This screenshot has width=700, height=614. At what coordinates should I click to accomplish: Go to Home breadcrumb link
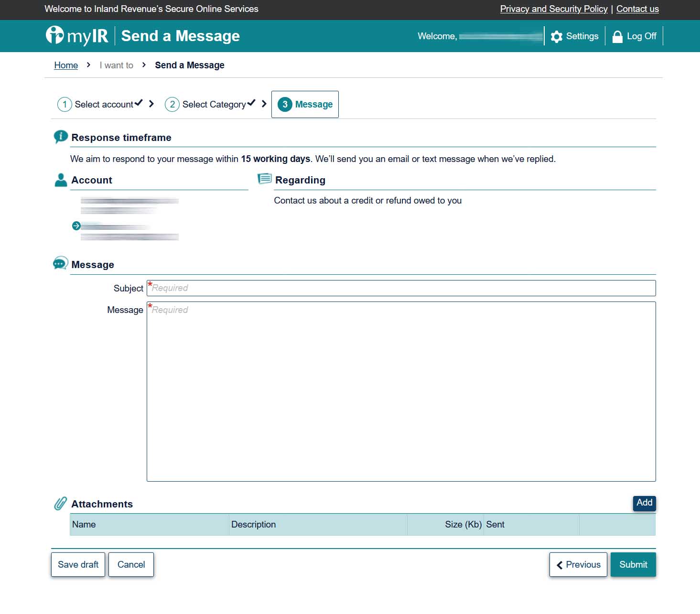(x=66, y=65)
